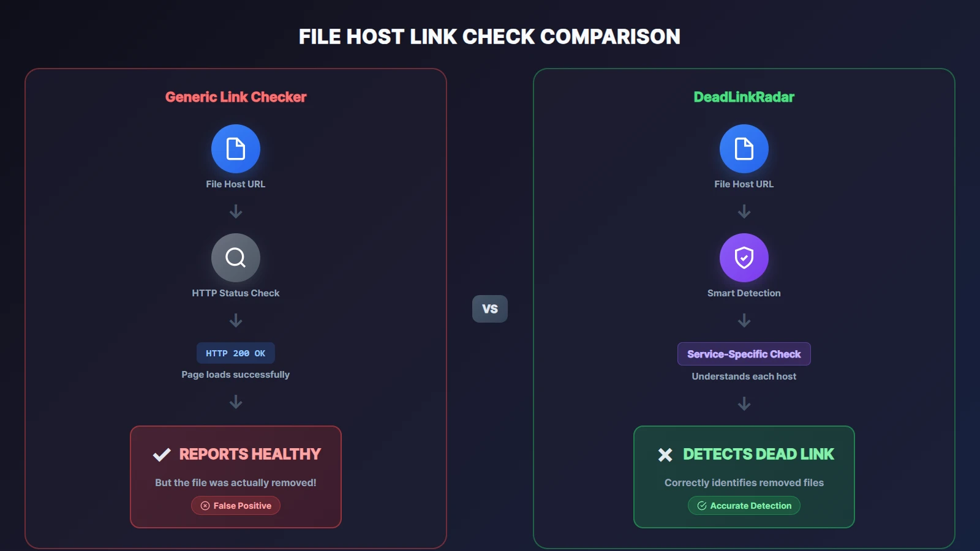Click the arrow below HTTP Status Check label

[x=236, y=321]
